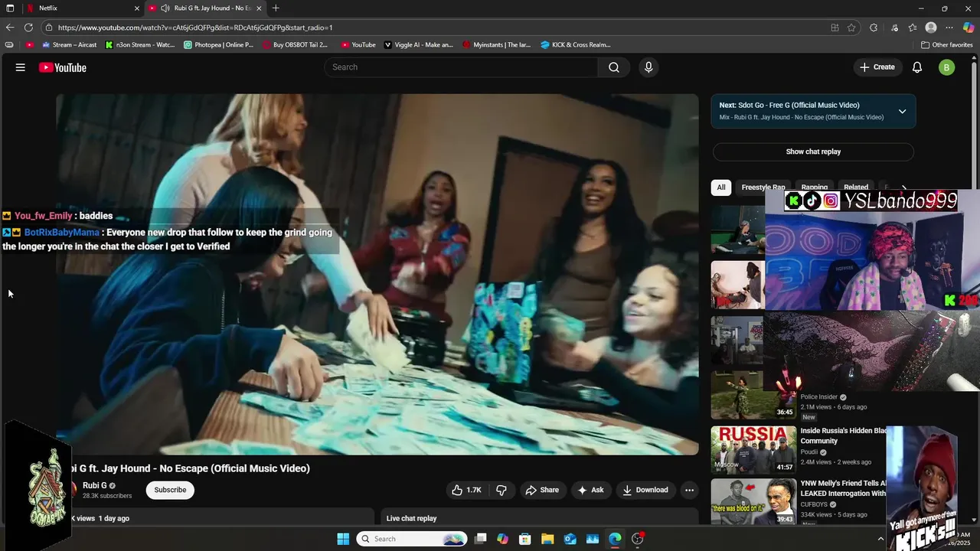Open browser extensions puzzle icon
The image size is (980, 551).
[x=874, y=28]
